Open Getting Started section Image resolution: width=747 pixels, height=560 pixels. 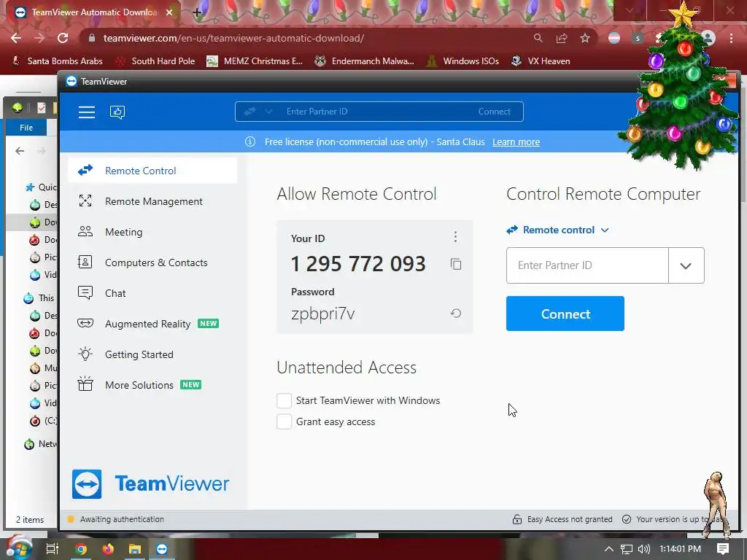(x=153, y=354)
